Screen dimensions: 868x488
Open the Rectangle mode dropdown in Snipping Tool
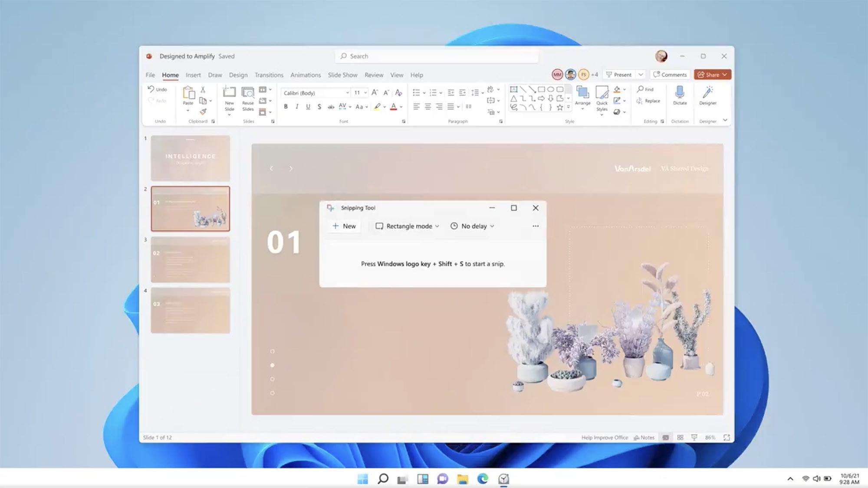coord(406,226)
